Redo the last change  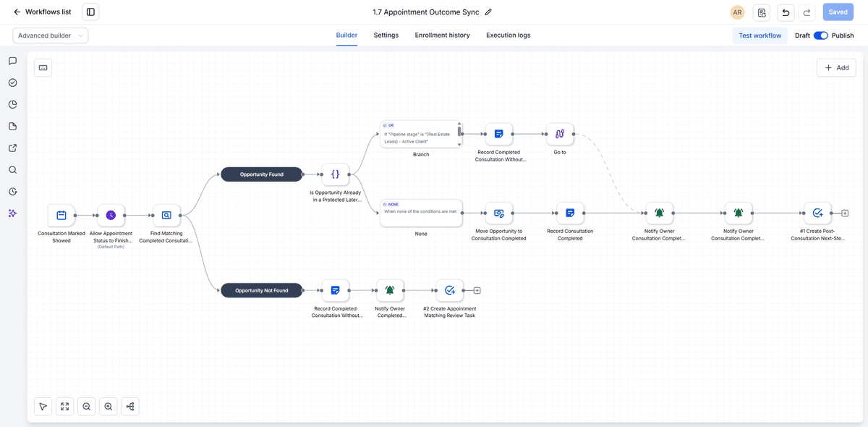[807, 12]
